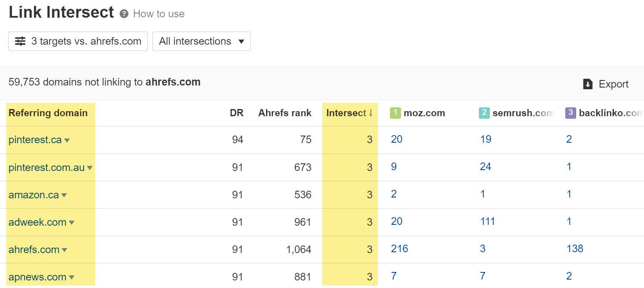Select the green 1 badge beside moz.com
Screen dimensions: 644x288
(395, 112)
